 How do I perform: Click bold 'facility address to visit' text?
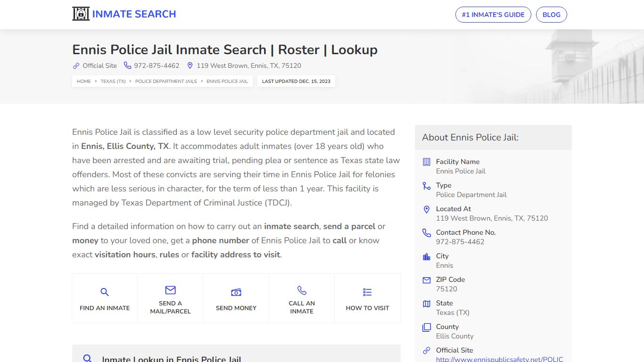(x=236, y=255)
